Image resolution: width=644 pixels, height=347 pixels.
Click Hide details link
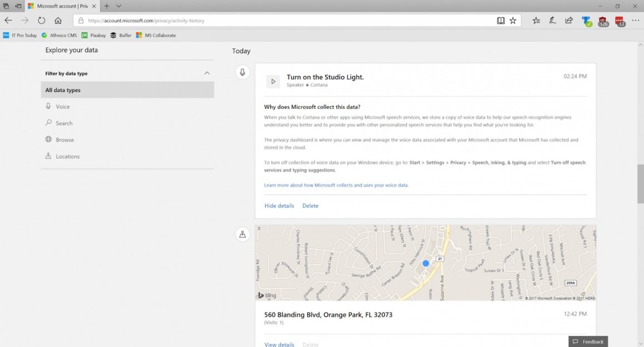click(279, 206)
